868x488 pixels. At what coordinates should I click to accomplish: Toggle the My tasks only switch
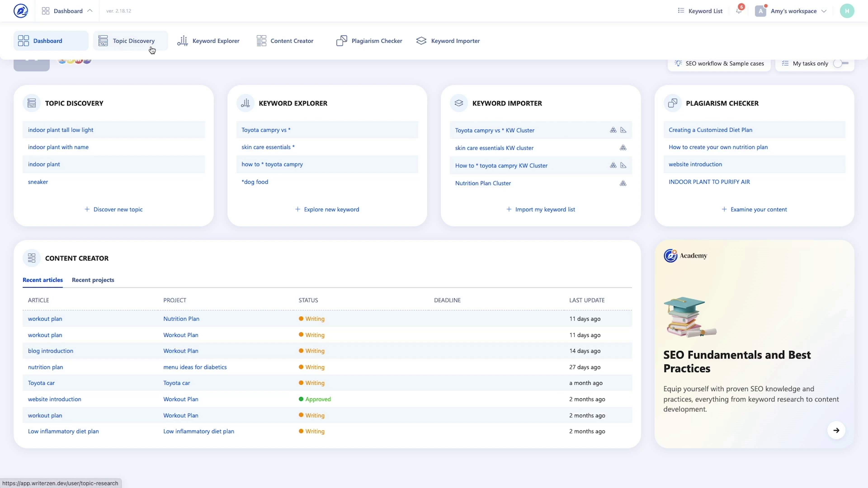click(841, 63)
